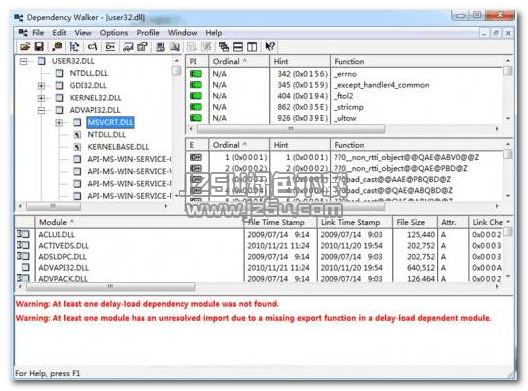The image size is (528, 391).
Task: Select the KERNELBASE.DLL tree item
Action: 118,147
